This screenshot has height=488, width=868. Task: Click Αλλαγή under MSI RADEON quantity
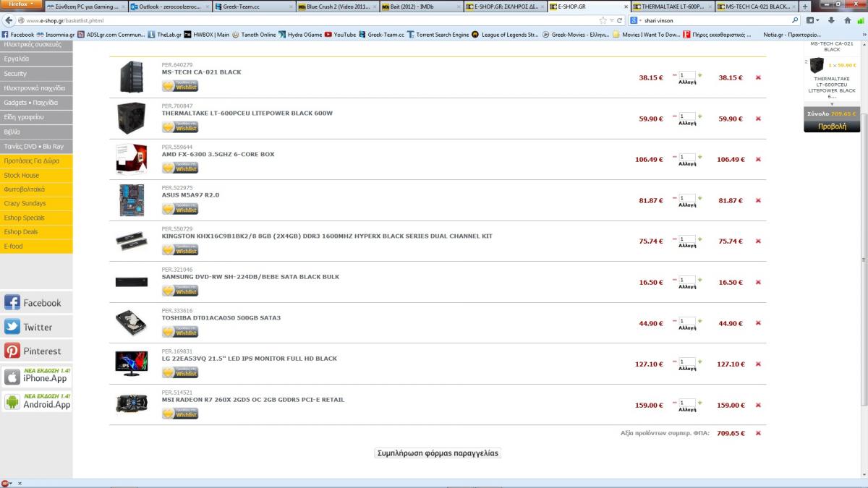pos(687,410)
